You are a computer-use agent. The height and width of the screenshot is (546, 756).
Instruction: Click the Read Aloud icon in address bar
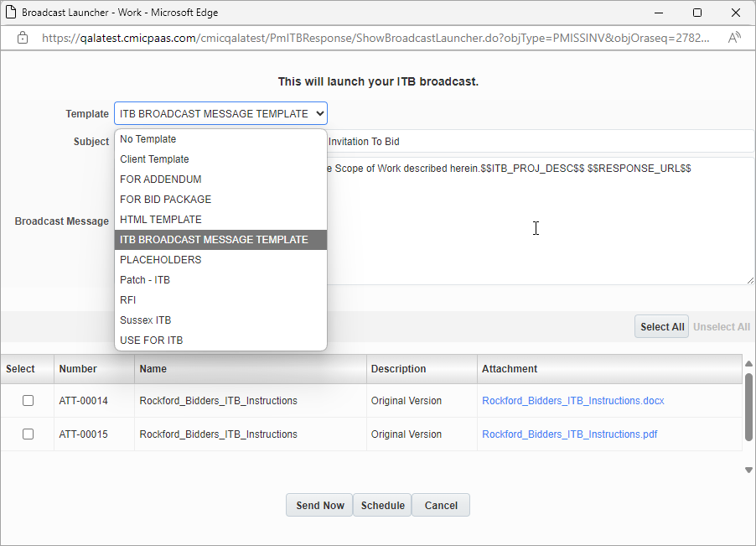point(734,38)
